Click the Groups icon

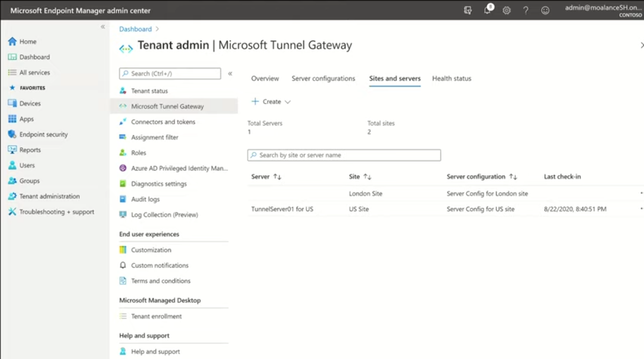(x=12, y=181)
